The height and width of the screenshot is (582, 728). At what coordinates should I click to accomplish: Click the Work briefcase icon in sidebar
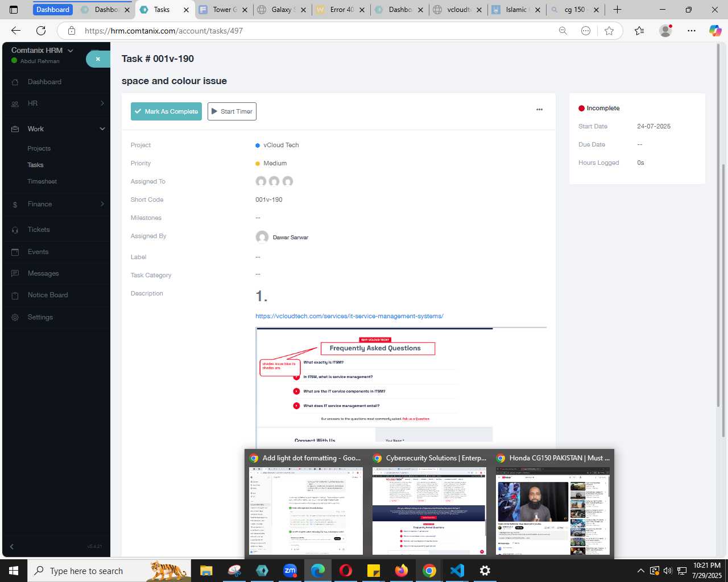tap(15, 129)
